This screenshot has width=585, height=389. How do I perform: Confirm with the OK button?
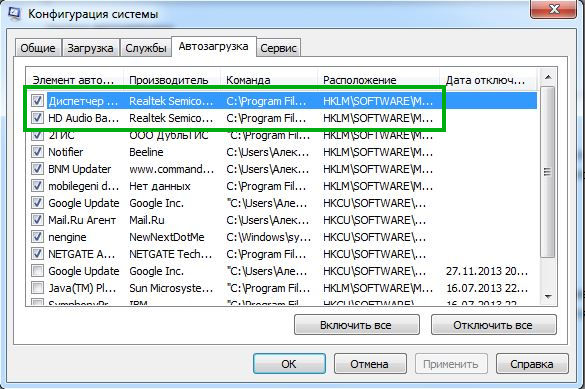tap(289, 364)
